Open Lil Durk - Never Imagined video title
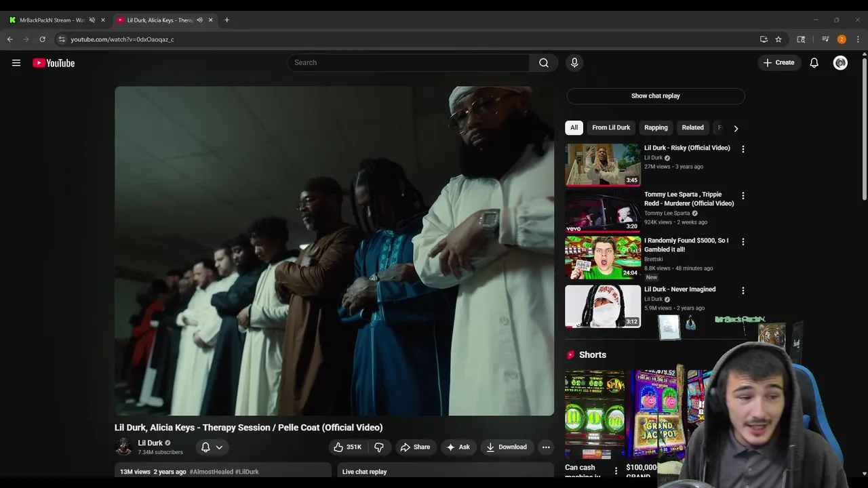 (679, 289)
